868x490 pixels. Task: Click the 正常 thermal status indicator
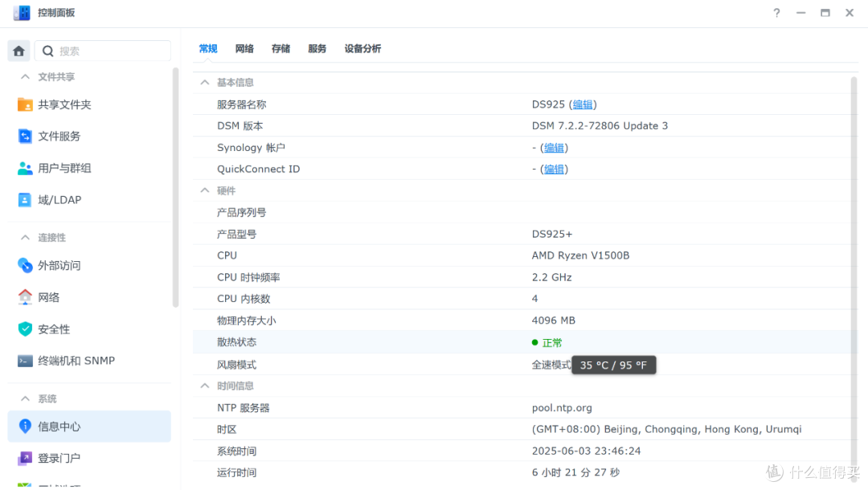tap(547, 342)
